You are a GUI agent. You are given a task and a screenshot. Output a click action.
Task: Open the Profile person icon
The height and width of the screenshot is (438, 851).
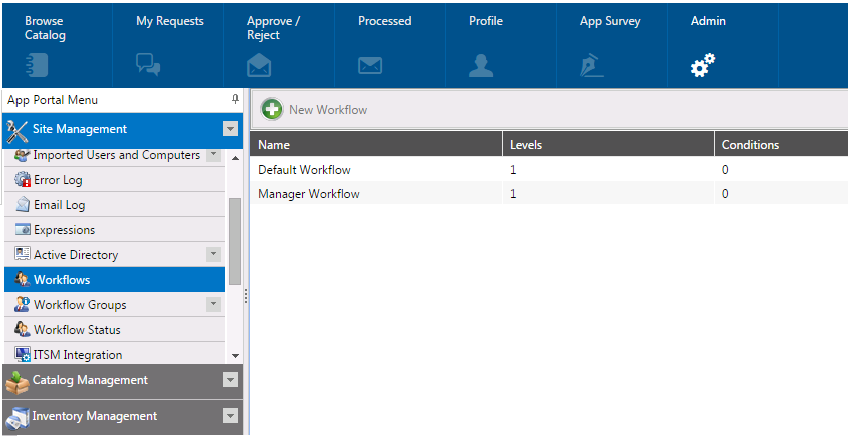[x=481, y=66]
